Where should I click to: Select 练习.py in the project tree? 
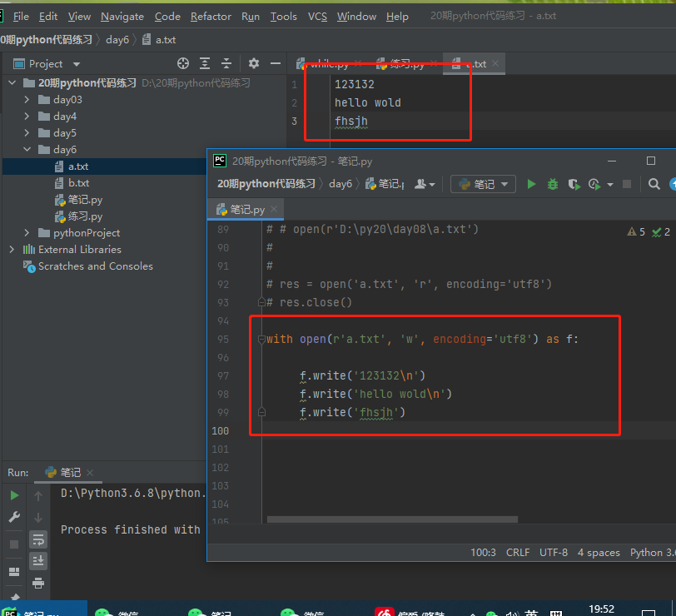[85, 216]
